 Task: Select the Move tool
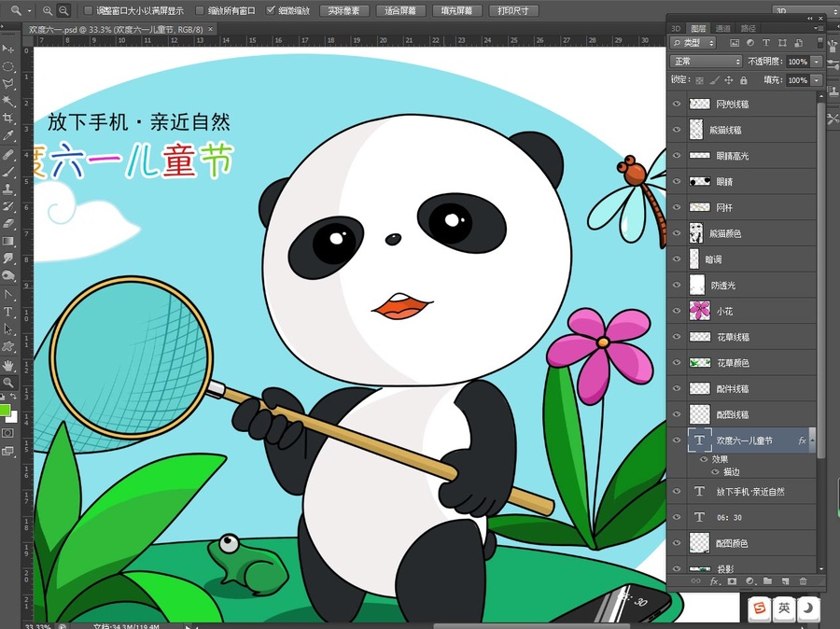coord(8,49)
